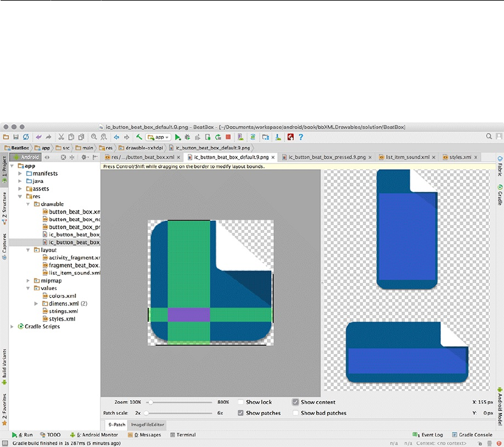Viewport: 504px width, 447px height.
Task: Uncheck the Show content checkbox
Action: click(295, 402)
